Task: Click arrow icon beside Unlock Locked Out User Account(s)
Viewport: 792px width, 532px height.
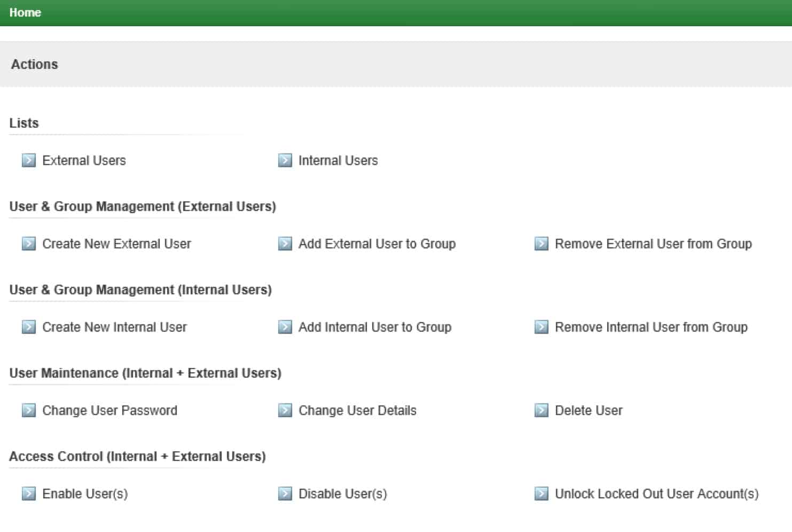Action: (x=541, y=494)
